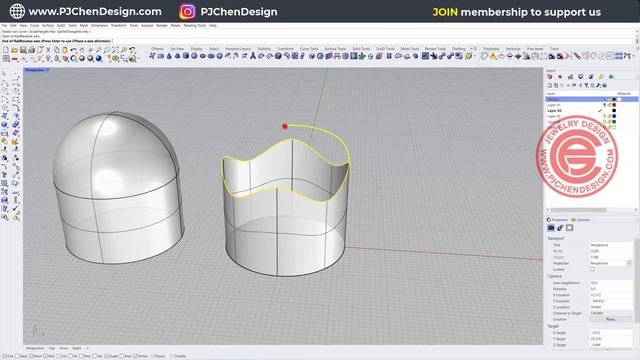Screen dimensions: 640x360
Task: Click the Undo arrow icon
Action: [x=73, y=50]
